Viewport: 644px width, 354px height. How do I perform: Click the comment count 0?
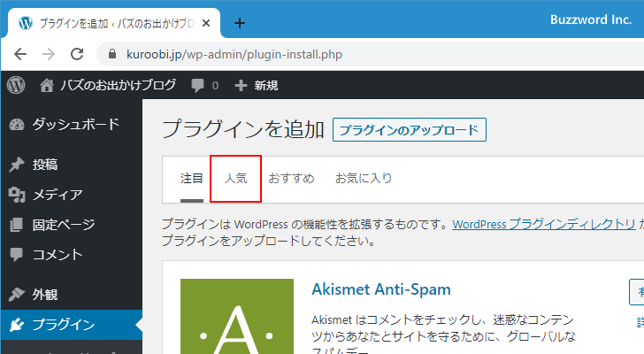coord(215,86)
